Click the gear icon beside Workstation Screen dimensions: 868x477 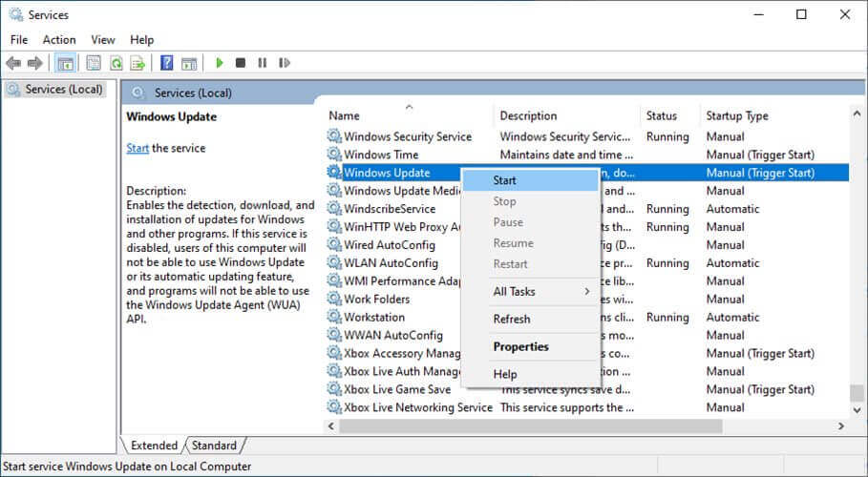pos(334,317)
